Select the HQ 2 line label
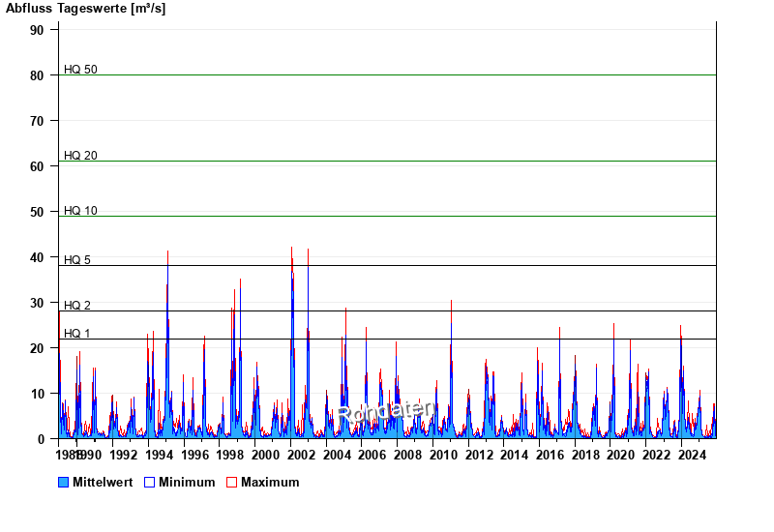This screenshot has height=532, width=774. pos(77,306)
